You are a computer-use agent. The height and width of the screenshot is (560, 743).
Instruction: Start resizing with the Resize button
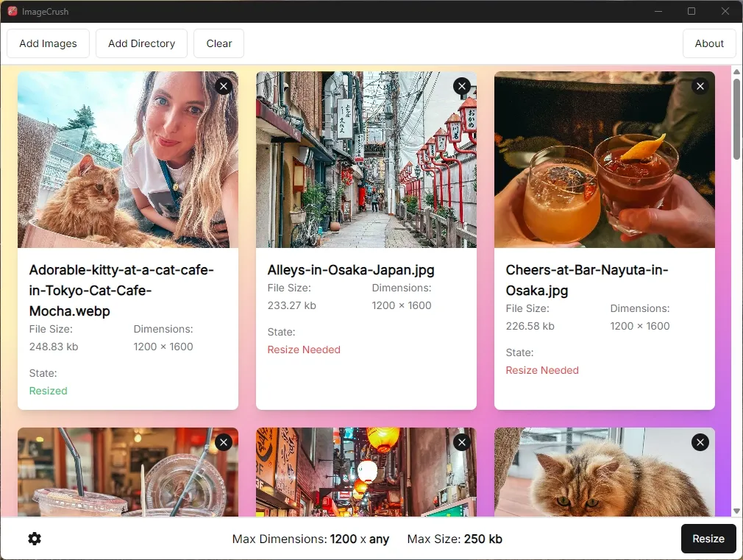pyautogui.click(x=708, y=539)
